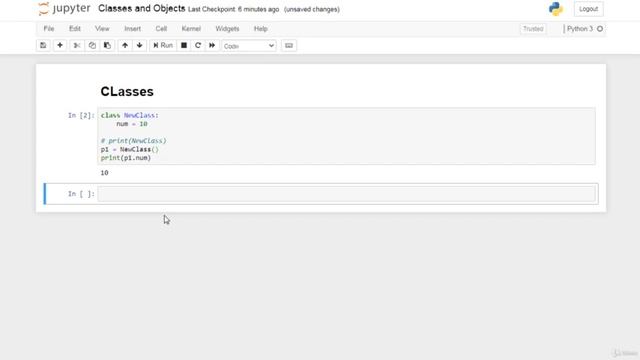640x360 pixels.
Task: Move the selected cell up
Action: point(125,45)
